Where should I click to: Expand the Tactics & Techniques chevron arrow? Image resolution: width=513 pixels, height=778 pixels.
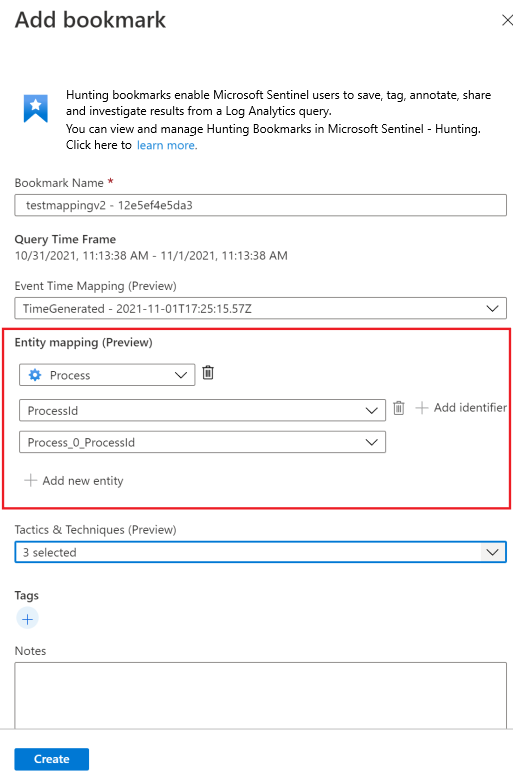(493, 552)
